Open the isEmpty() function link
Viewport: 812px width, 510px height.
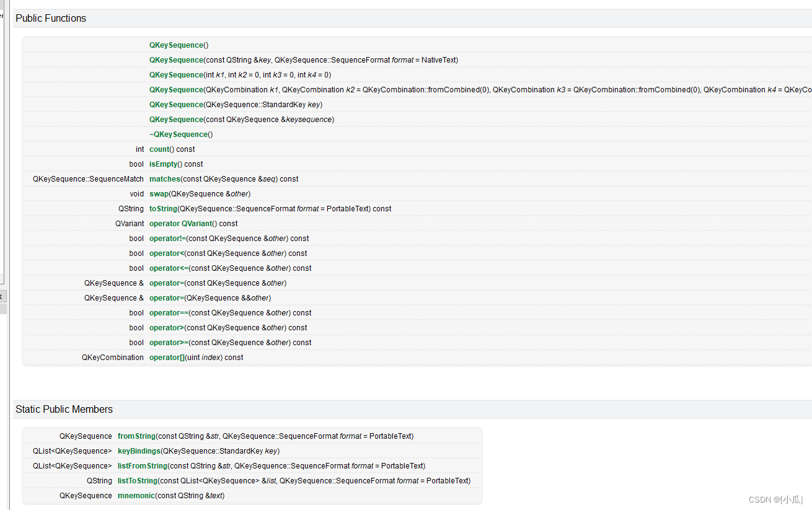tap(164, 164)
